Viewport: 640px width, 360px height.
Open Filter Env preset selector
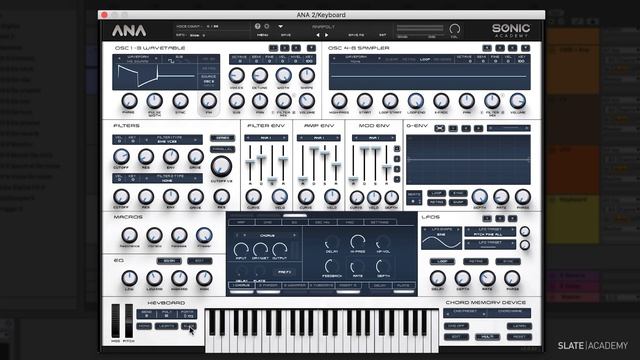[266, 138]
